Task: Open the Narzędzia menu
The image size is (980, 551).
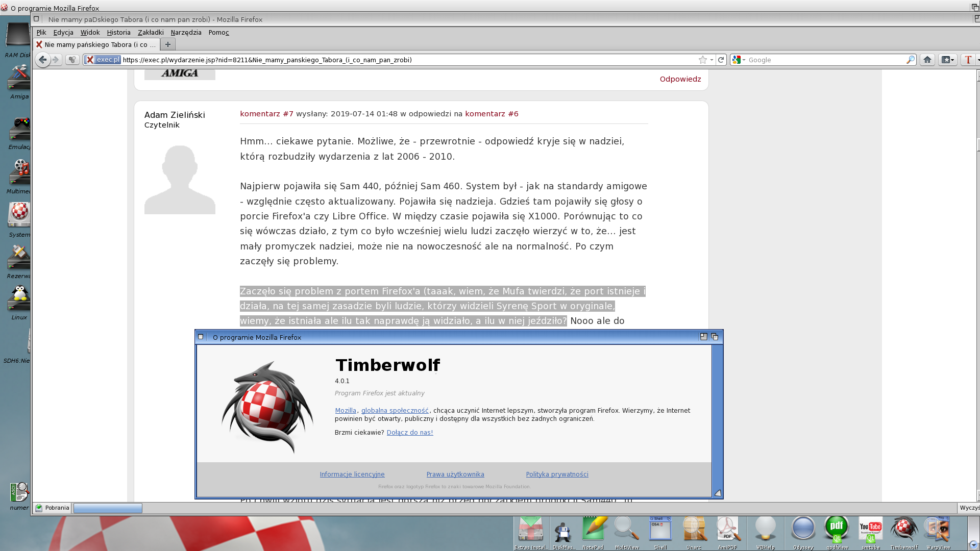Action: click(186, 32)
